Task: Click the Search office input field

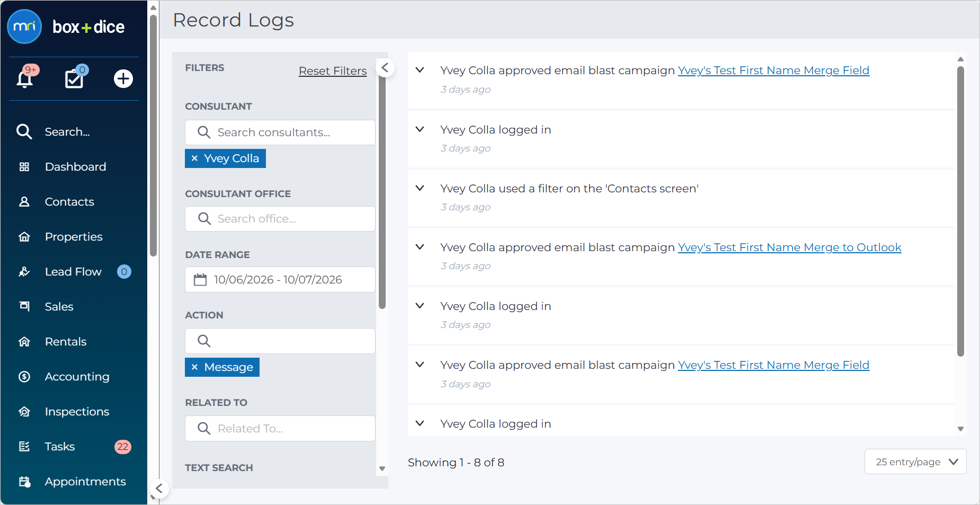Action: (x=280, y=219)
